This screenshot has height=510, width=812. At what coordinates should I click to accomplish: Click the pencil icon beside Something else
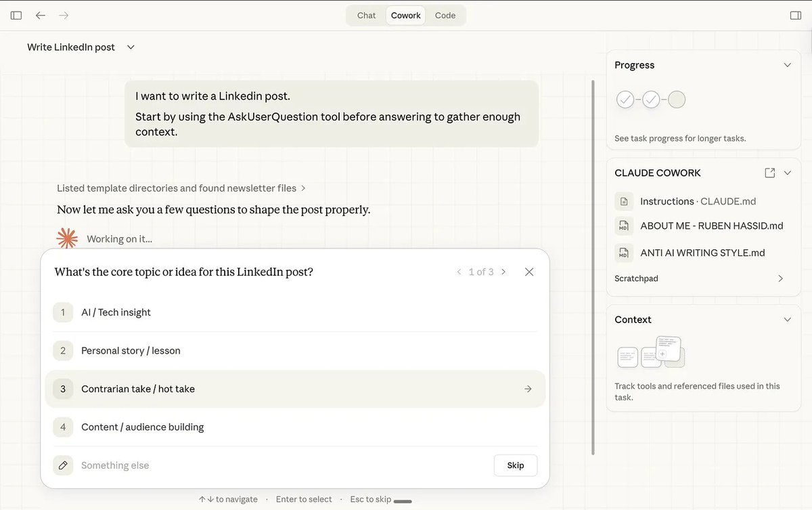62,465
